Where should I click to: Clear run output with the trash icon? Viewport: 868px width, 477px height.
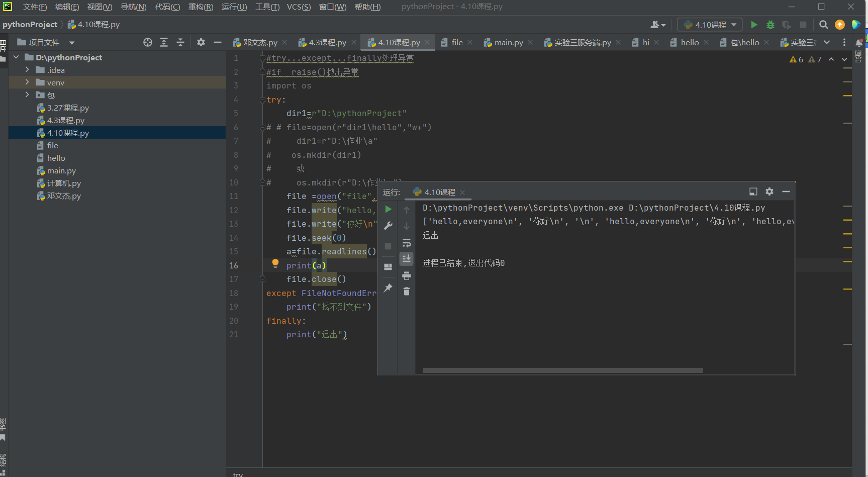(407, 292)
